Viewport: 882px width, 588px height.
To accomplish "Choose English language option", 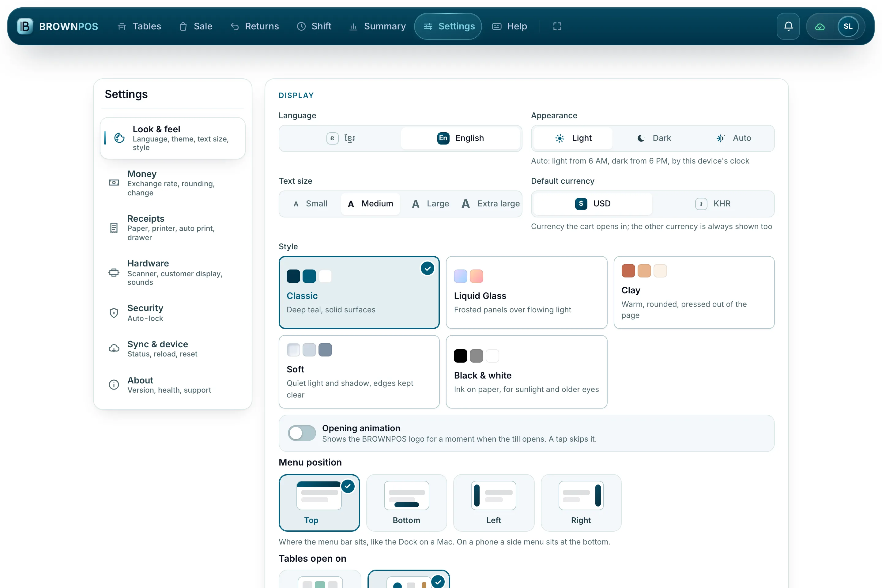I will [x=461, y=138].
